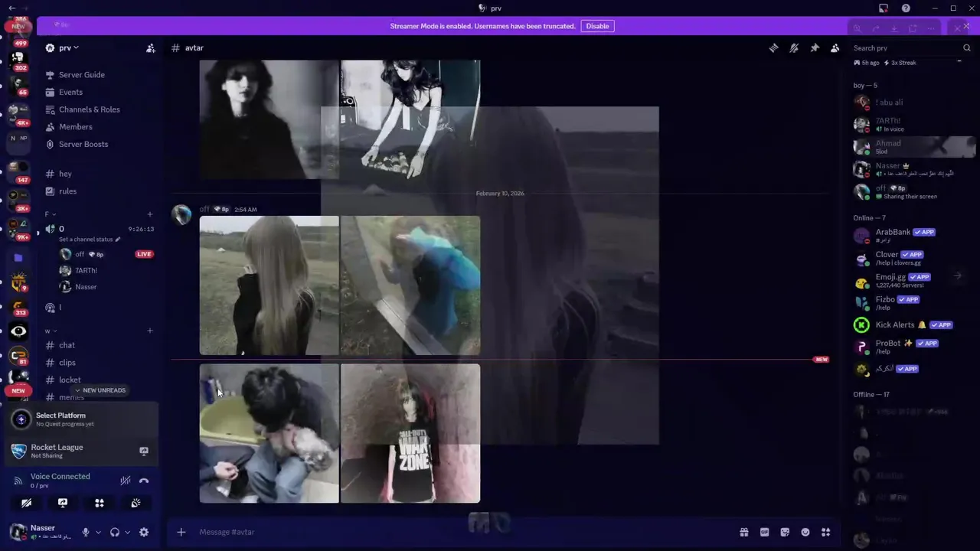
Task: Open the Members page
Action: click(x=75, y=127)
